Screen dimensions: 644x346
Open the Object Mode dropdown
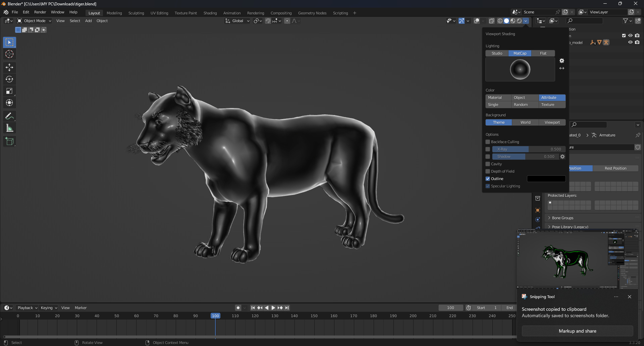coord(34,21)
